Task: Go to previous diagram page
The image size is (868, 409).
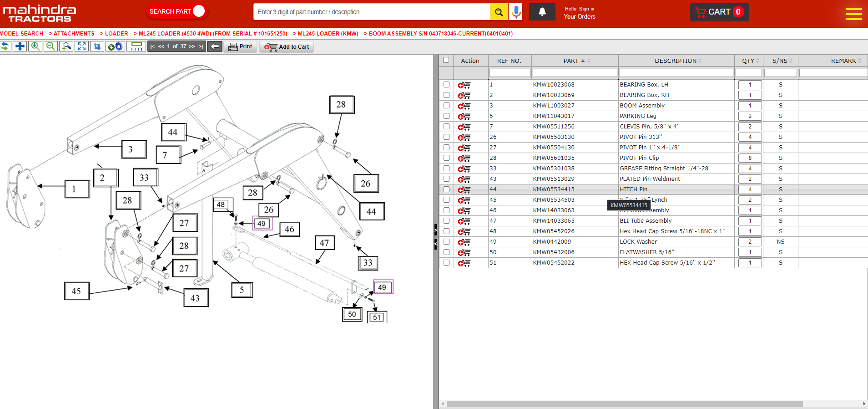Action: pos(161,46)
